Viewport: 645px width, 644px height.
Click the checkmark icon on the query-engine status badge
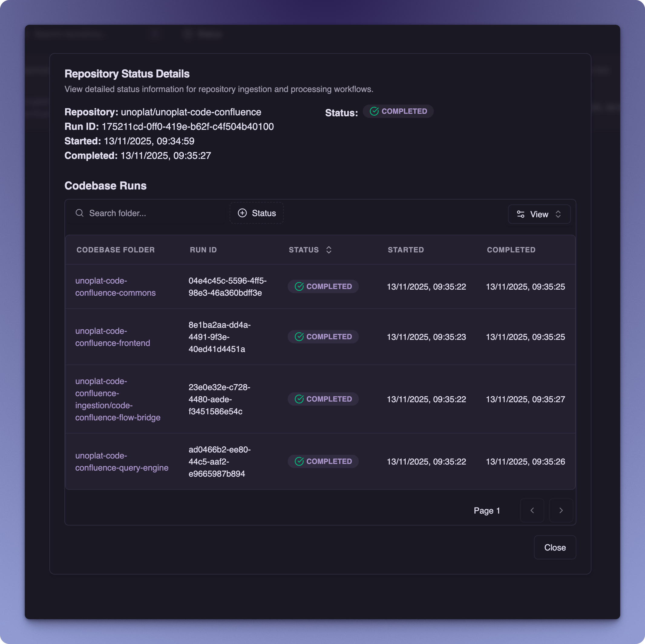pyautogui.click(x=300, y=461)
